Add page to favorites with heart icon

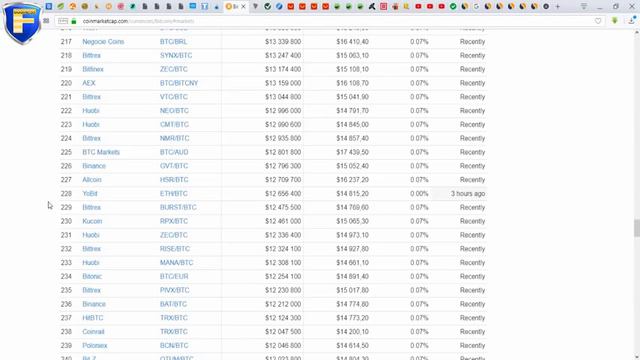(x=598, y=21)
